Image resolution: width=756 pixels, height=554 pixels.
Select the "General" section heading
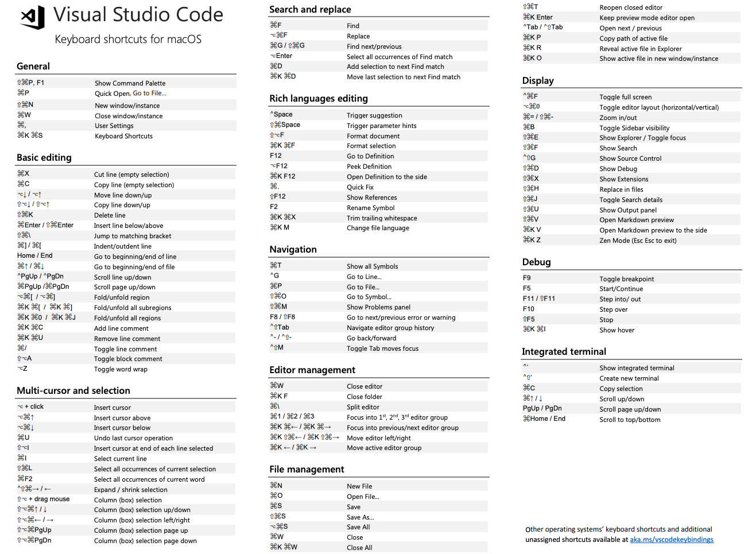point(33,66)
